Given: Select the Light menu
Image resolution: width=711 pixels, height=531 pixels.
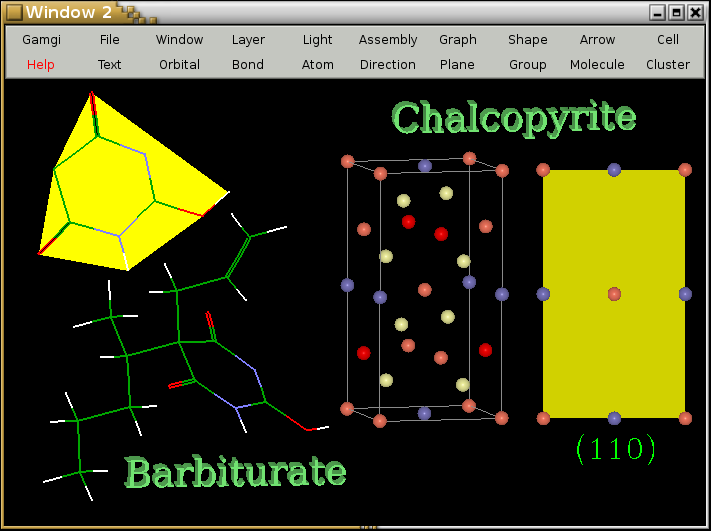Looking at the screenshot, I should [x=317, y=40].
